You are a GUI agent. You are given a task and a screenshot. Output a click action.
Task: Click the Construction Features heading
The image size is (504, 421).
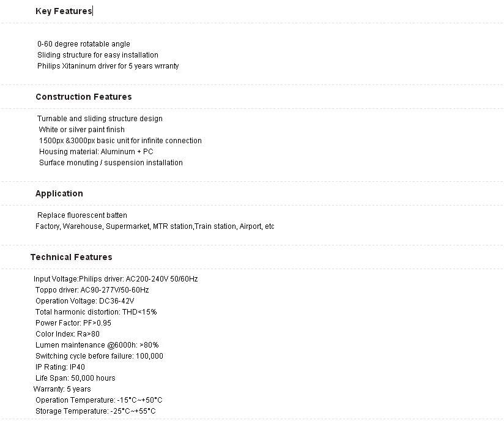84,97
